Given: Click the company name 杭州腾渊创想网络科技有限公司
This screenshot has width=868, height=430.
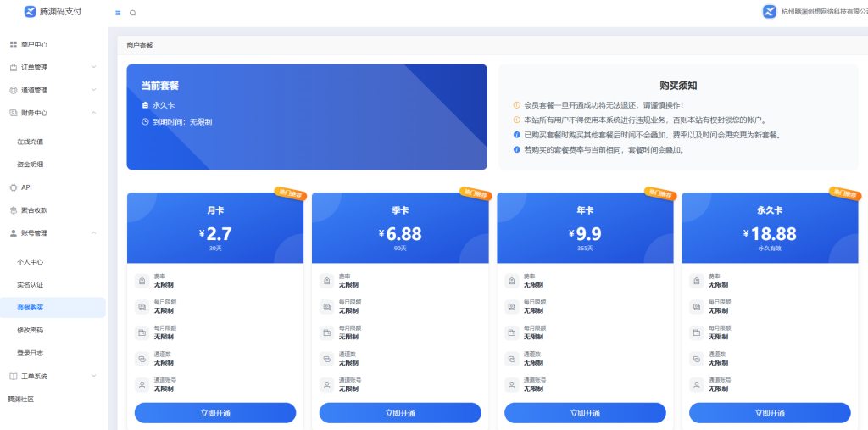Looking at the screenshot, I should coord(824,12).
